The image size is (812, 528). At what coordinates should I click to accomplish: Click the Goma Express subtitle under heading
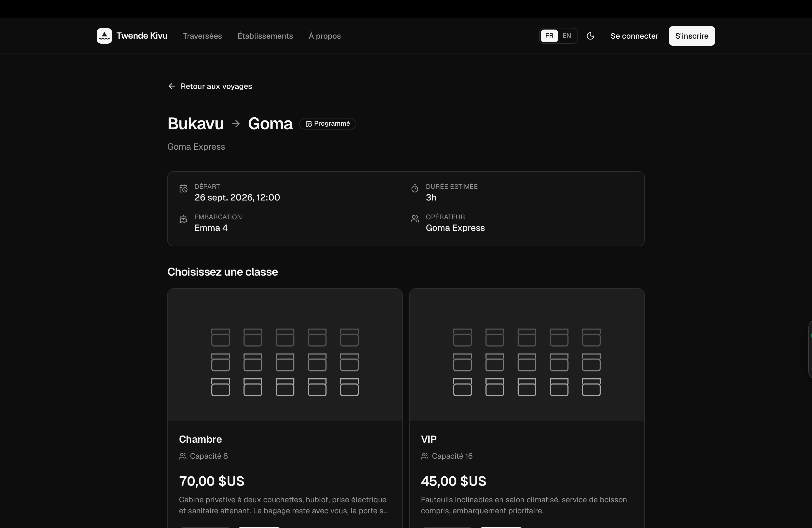(196, 147)
